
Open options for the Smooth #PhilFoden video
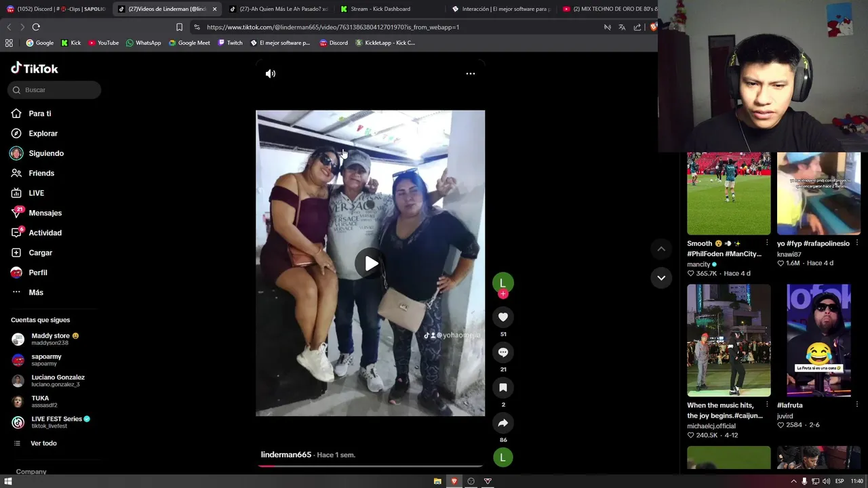(x=767, y=243)
